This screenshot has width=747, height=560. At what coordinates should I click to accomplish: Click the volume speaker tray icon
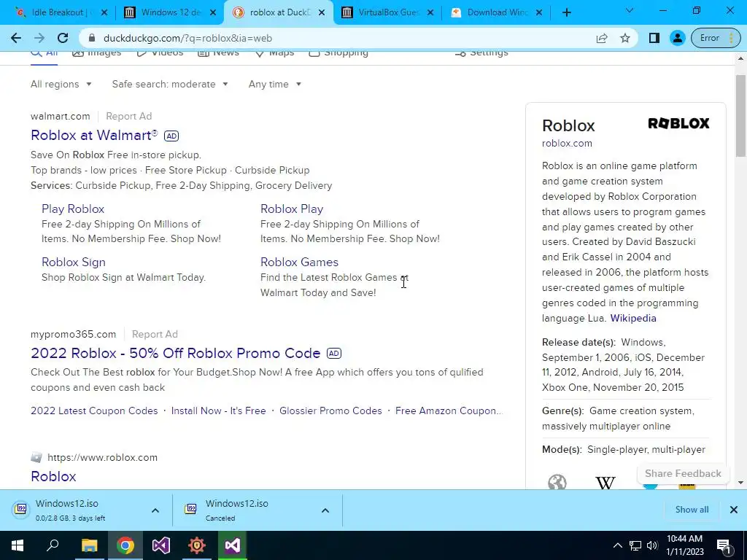click(x=652, y=545)
